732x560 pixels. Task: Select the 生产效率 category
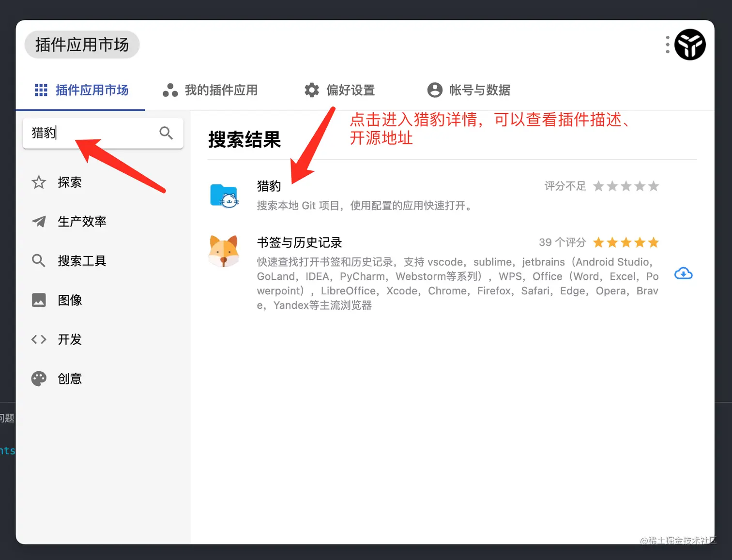(103, 222)
